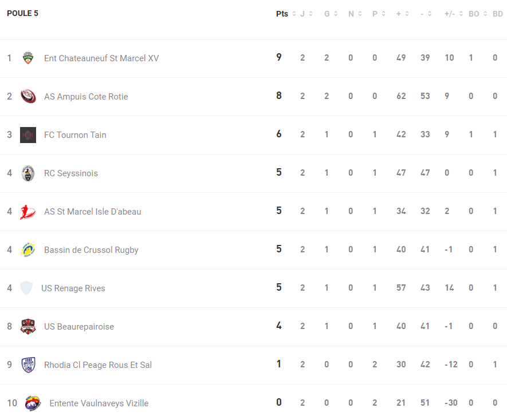This screenshot has height=420, width=507.
Task: Sort table by N draws column
Action: pos(355,14)
